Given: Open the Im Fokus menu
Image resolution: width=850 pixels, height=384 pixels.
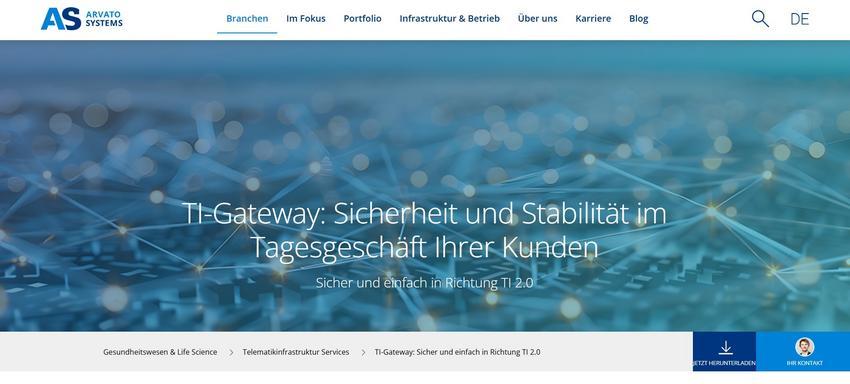Looking at the screenshot, I should pos(306,18).
